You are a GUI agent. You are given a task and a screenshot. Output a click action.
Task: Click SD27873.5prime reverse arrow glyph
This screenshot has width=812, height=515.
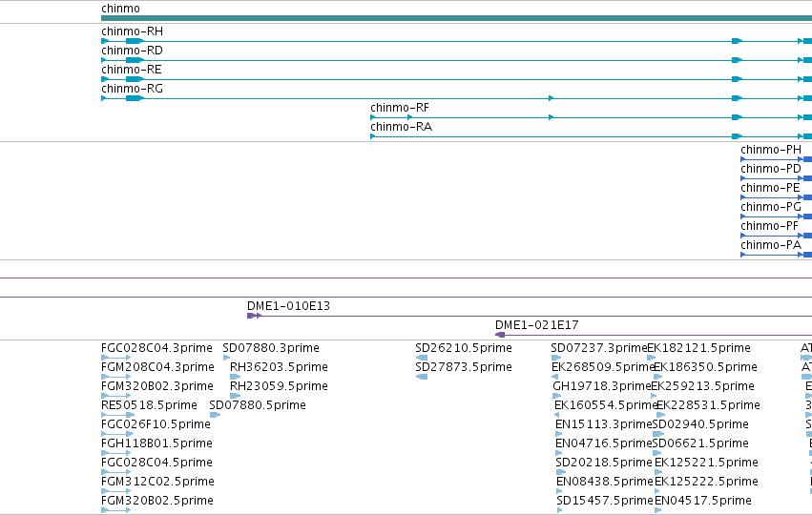coord(422,378)
